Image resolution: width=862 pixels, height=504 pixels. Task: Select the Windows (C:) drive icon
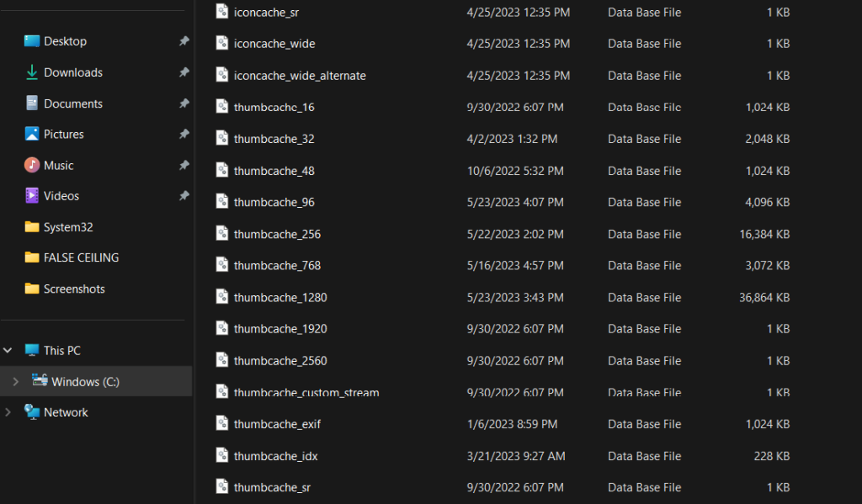[x=40, y=380]
